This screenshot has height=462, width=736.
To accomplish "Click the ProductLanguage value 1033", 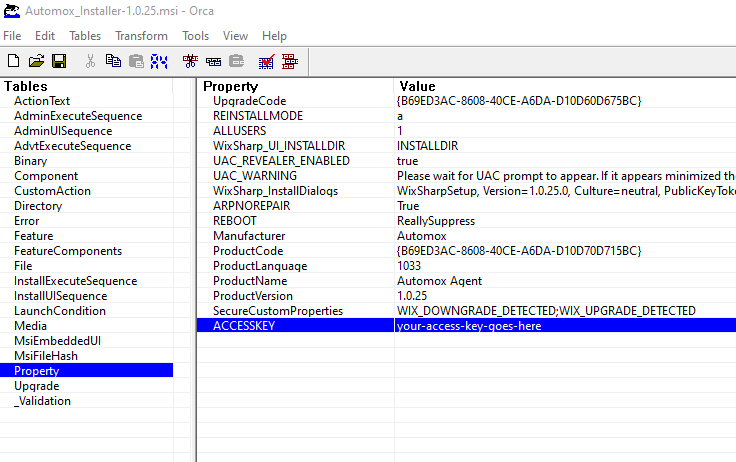I will pyautogui.click(x=409, y=266).
